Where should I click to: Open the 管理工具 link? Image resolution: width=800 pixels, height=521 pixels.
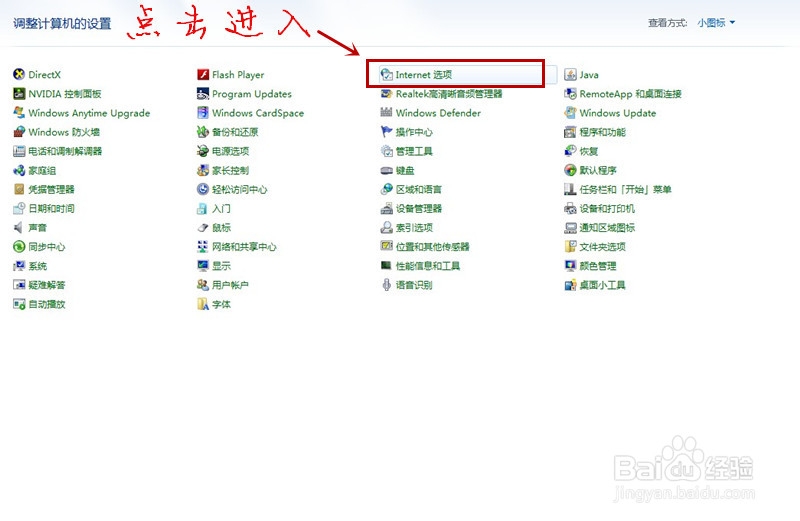tap(414, 151)
